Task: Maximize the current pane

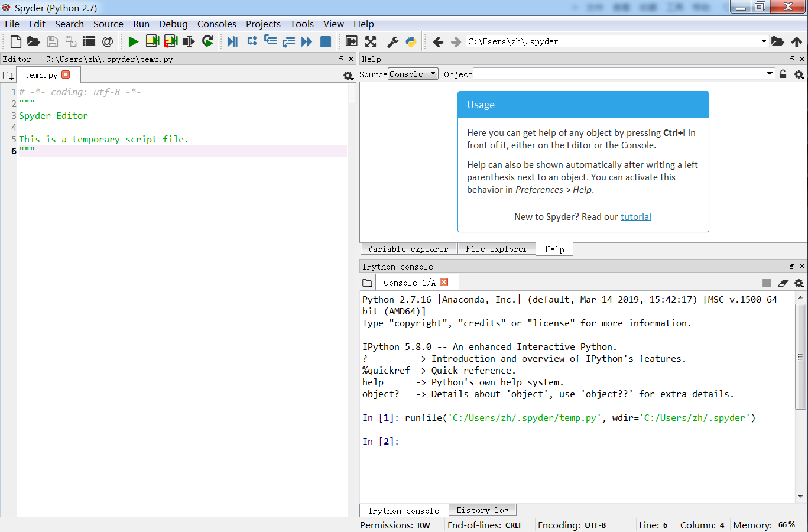Action: [x=352, y=41]
